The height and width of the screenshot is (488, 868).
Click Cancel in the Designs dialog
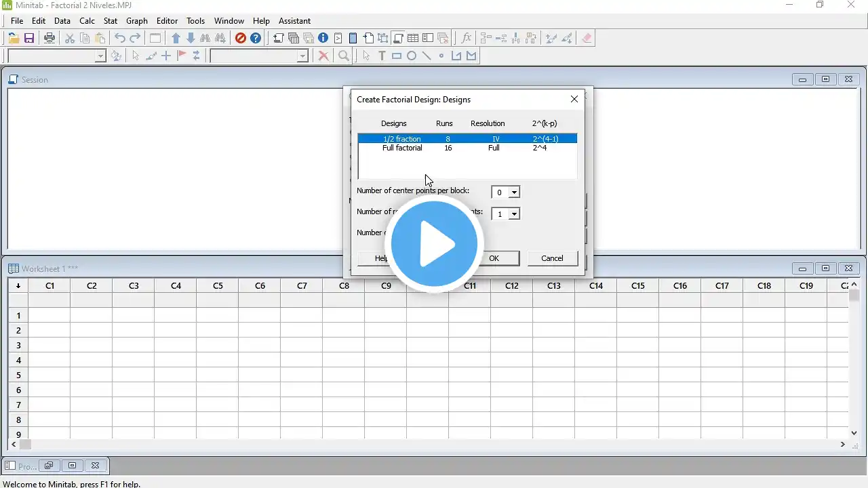click(x=552, y=258)
